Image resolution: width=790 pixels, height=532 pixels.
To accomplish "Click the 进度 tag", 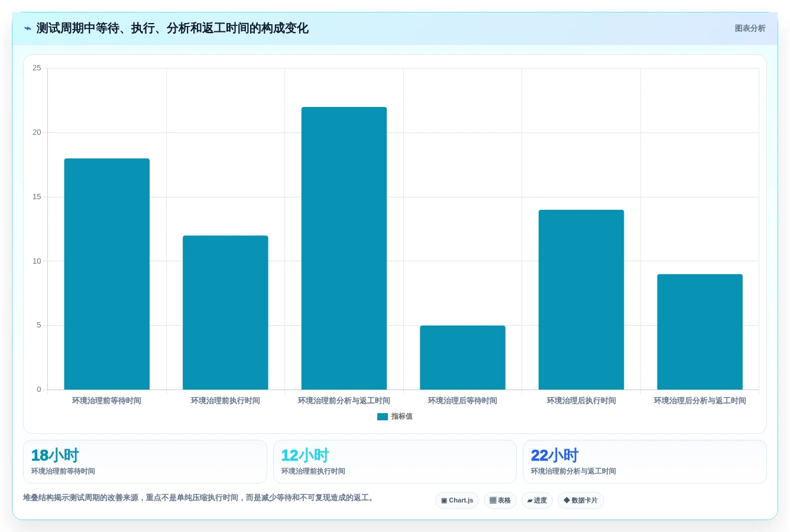I will coord(537,501).
